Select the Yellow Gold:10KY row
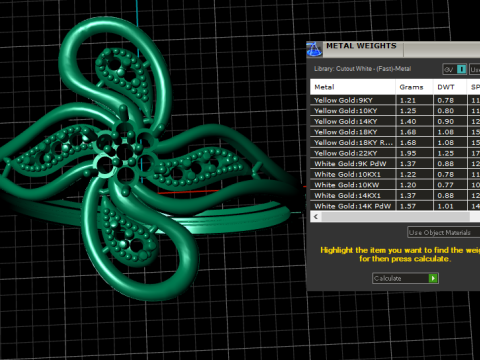Viewport: 480px width, 360px height. (395, 111)
